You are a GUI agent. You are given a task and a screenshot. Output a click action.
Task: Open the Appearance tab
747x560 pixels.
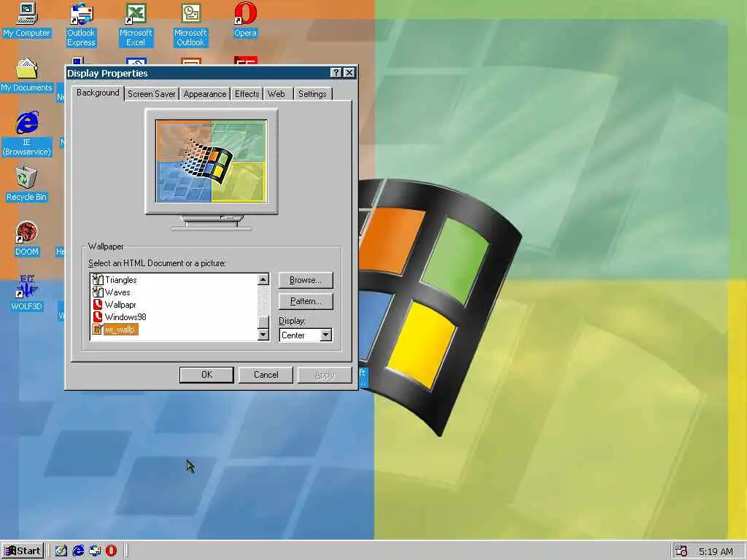click(205, 94)
